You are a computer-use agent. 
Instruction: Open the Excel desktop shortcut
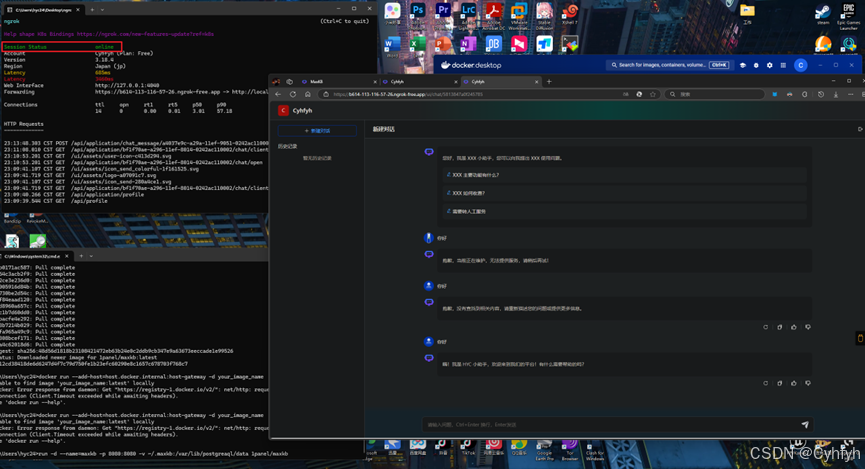[418, 44]
